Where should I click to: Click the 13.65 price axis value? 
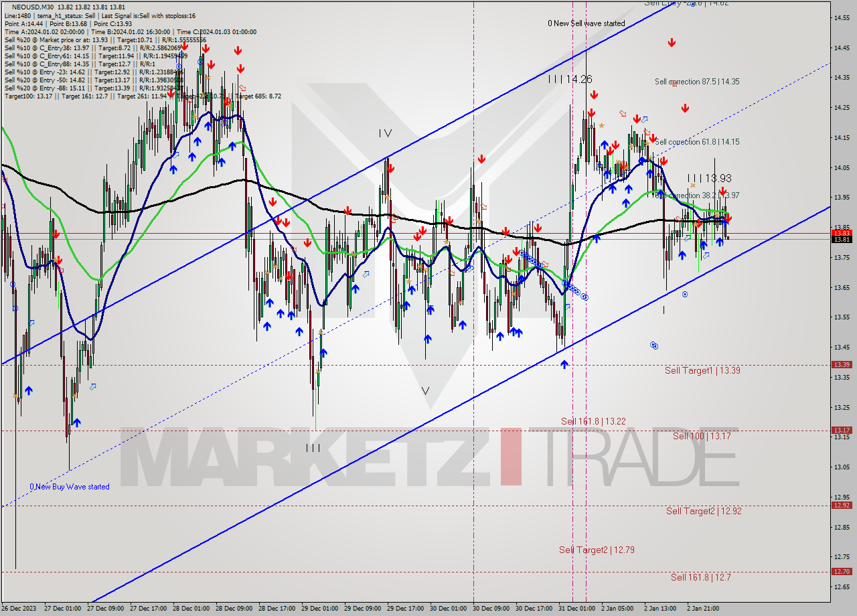click(x=842, y=287)
